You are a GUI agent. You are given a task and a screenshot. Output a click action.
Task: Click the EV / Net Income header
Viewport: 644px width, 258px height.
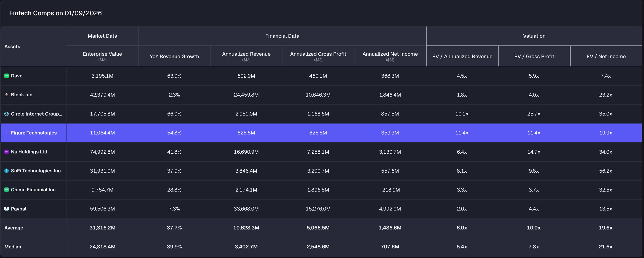tap(606, 56)
